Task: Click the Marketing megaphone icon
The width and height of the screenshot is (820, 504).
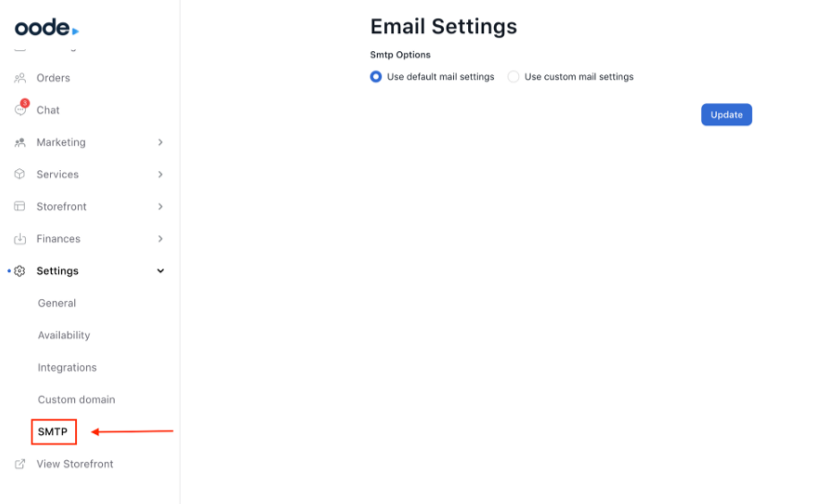Action: [x=20, y=142]
